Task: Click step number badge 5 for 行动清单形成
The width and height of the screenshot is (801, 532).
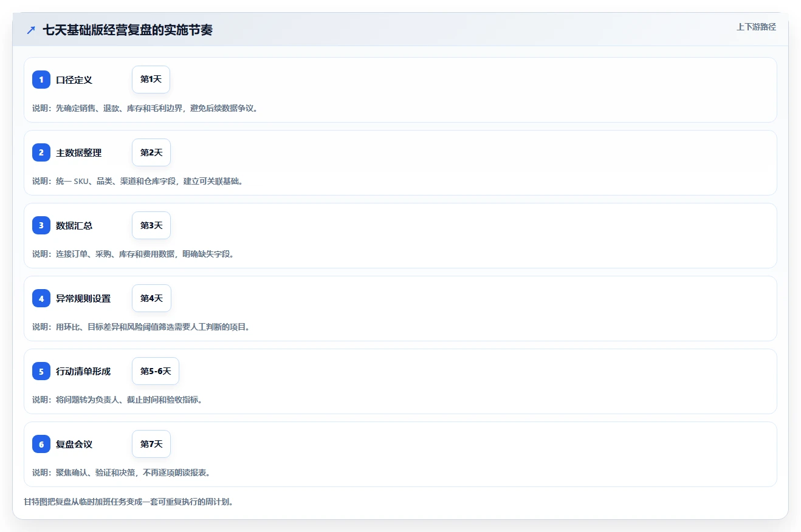Action: (x=41, y=371)
